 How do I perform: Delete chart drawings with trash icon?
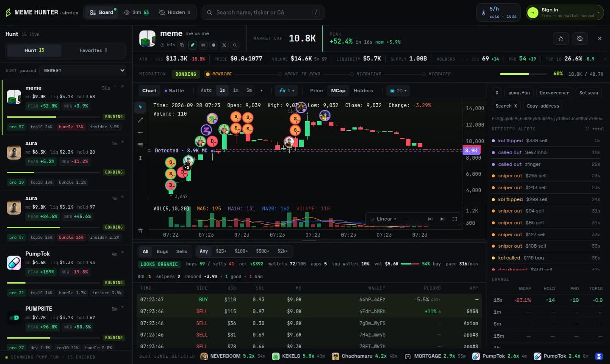click(140, 231)
